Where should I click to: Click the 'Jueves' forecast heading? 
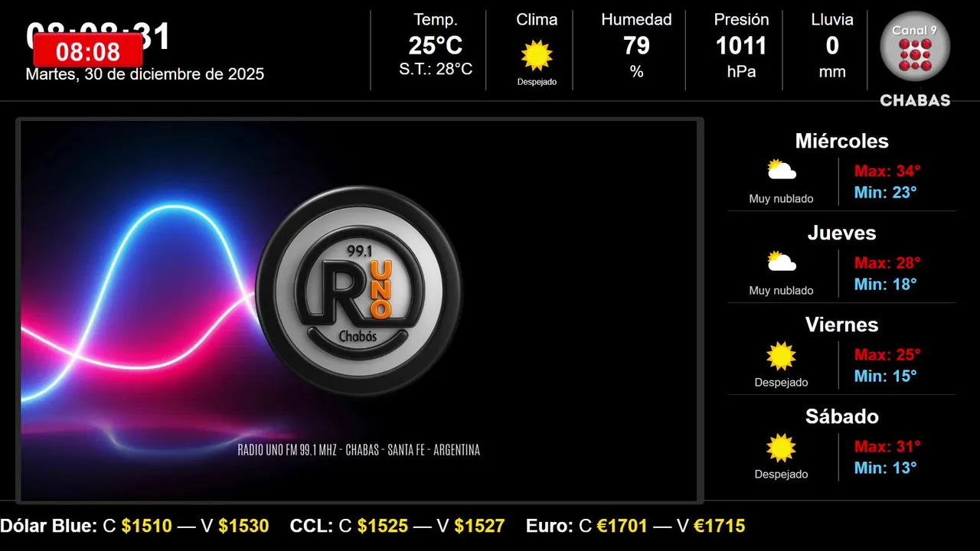[841, 233]
